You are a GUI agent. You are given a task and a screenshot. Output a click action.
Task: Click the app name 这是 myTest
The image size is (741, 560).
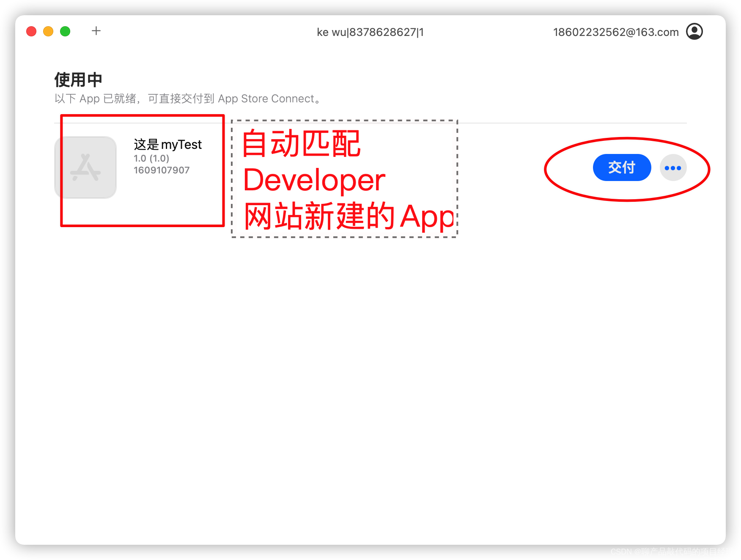point(167,145)
